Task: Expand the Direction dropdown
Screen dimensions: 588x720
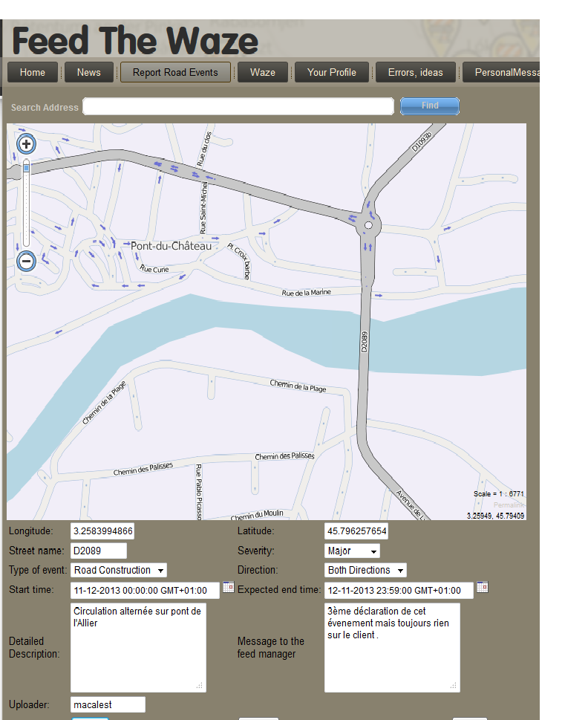Action: click(366, 570)
